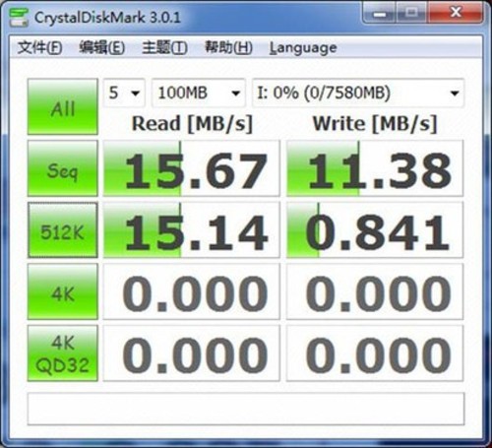Click the Seq write result 11.38

tap(375, 168)
